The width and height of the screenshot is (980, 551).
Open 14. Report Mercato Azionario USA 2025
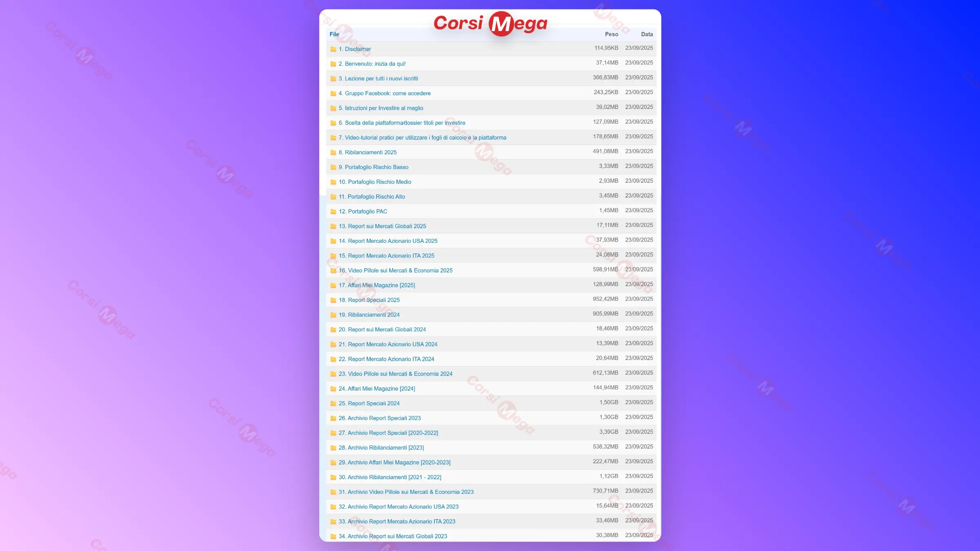point(392,241)
